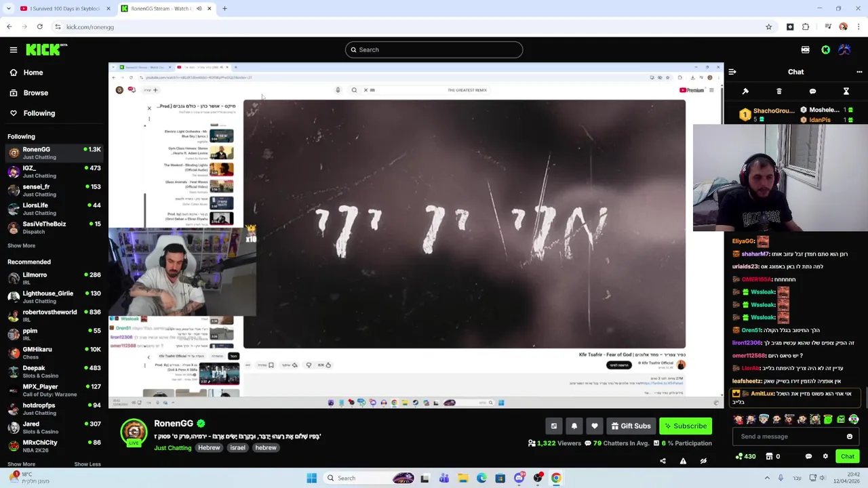Open MRXChiCity recommended channel

[x=54, y=446]
